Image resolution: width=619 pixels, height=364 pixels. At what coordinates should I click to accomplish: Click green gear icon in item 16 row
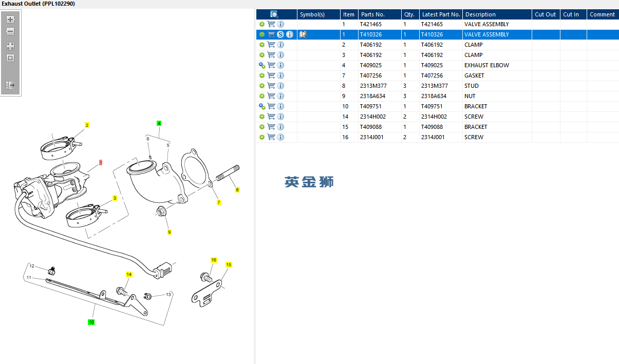click(x=262, y=137)
